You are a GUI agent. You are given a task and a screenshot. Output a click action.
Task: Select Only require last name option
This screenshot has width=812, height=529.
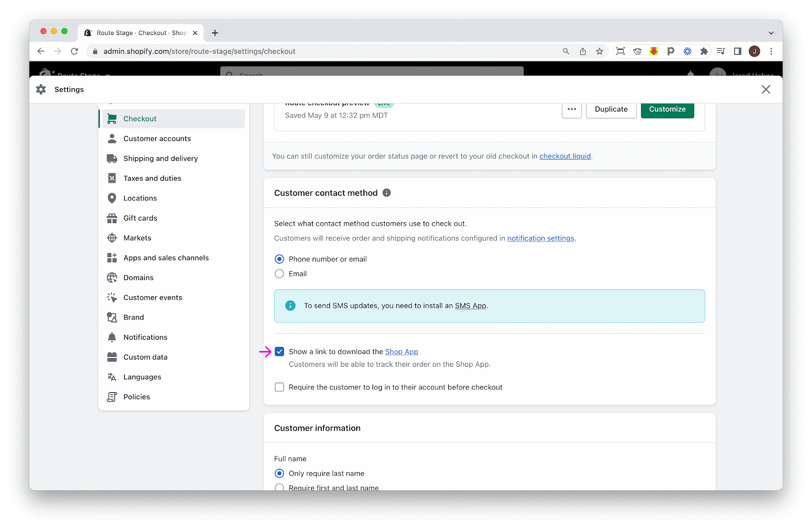tap(279, 473)
